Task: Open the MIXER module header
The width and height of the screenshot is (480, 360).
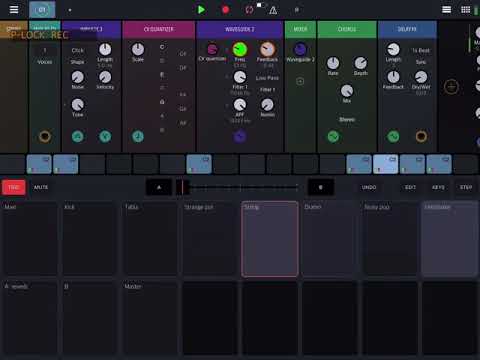Action: pos(300,29)
